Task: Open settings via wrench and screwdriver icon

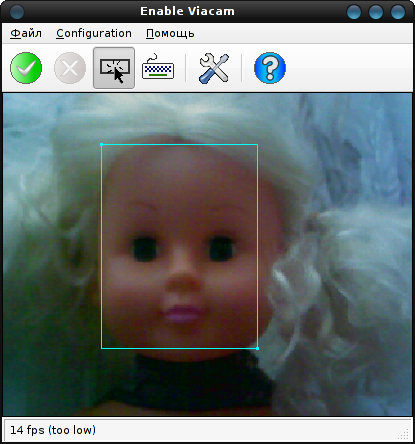Action: (x=214, y=68)
